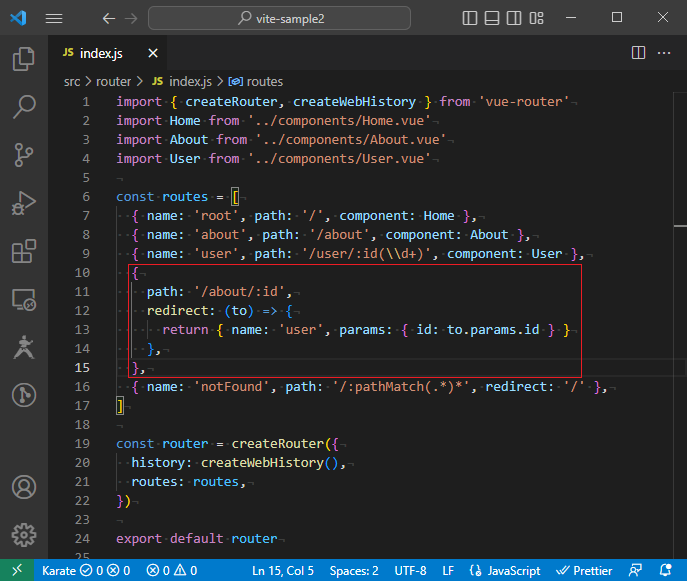Change encoding via UTF-8
Screen dimensions: 687x581
411,570
